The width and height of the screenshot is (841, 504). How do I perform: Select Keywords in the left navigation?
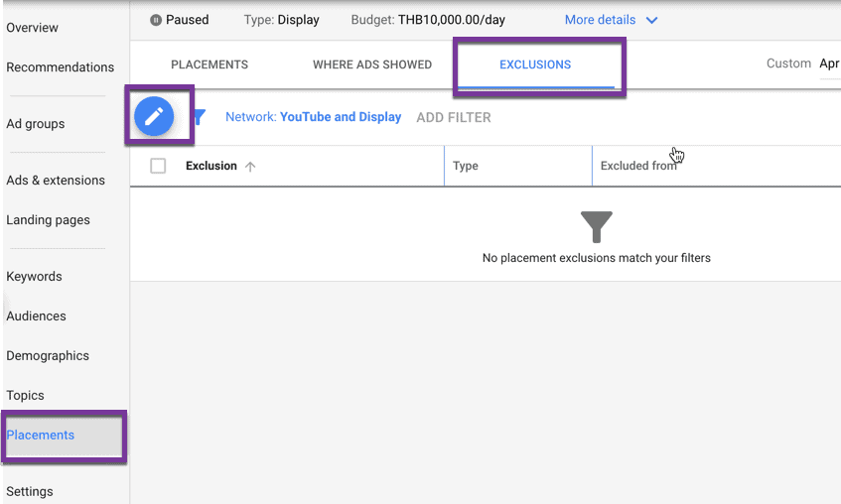coord(34,277)
